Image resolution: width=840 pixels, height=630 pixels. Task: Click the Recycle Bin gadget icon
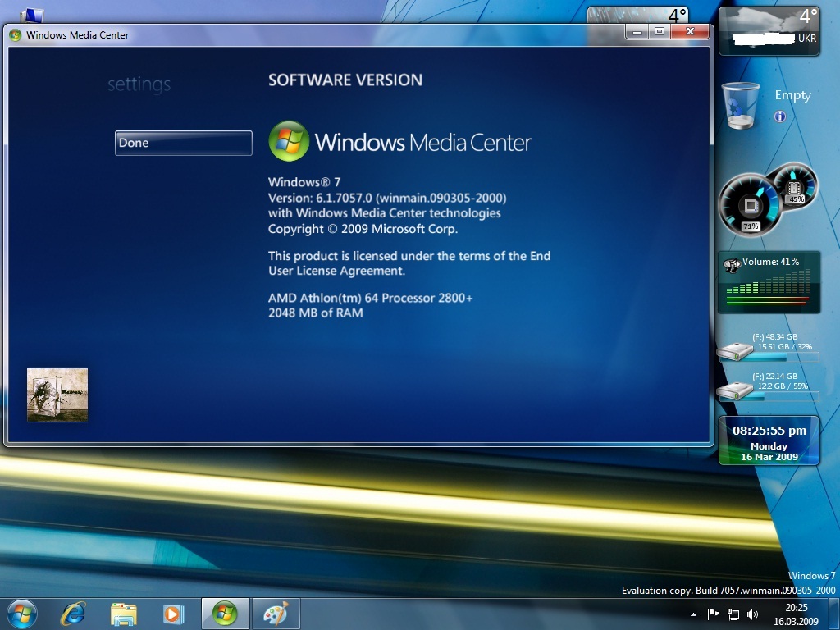[741, 106]
